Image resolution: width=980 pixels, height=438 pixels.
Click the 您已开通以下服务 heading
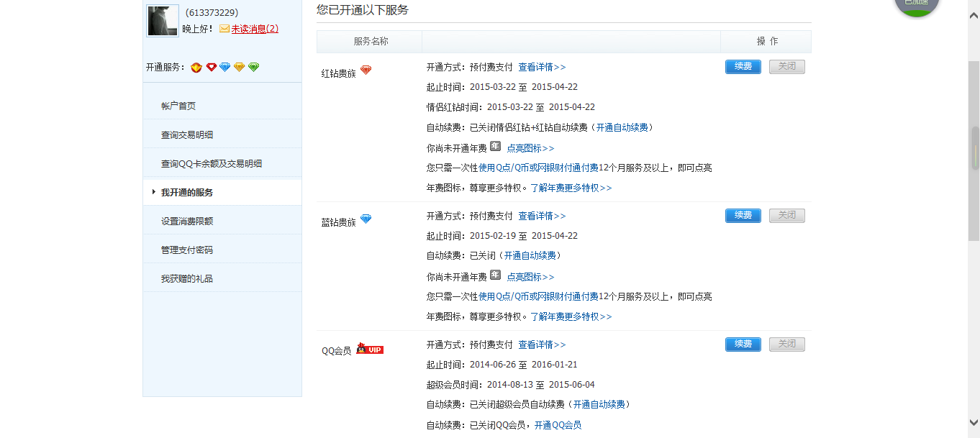[363, 9]
